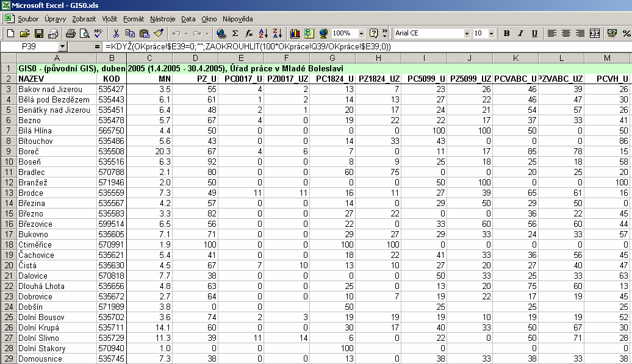Select column A header
The height and width of the screenshot is (364, 632).
click(x=57, y=58)
